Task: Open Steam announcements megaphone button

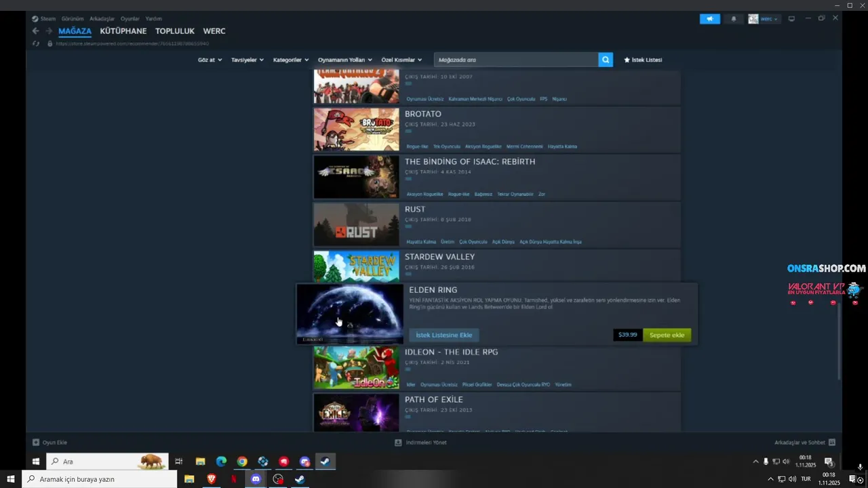Action: coord(710,19)
